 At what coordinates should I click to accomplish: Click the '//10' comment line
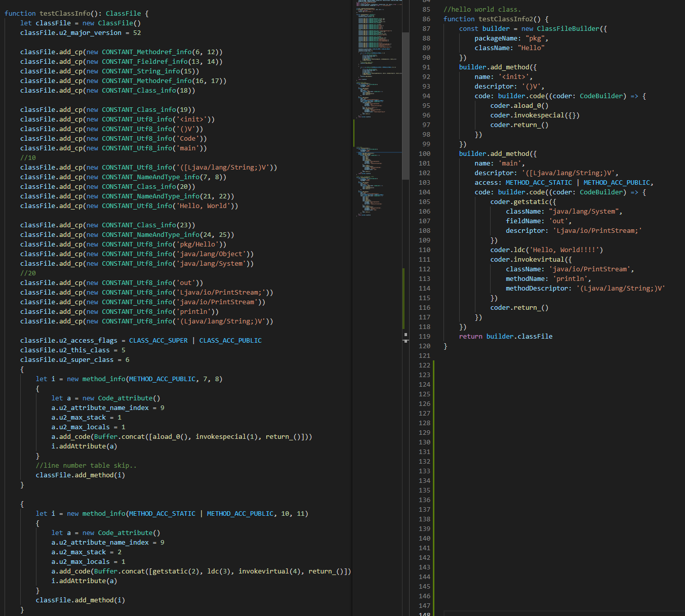[x=28, y=158]
